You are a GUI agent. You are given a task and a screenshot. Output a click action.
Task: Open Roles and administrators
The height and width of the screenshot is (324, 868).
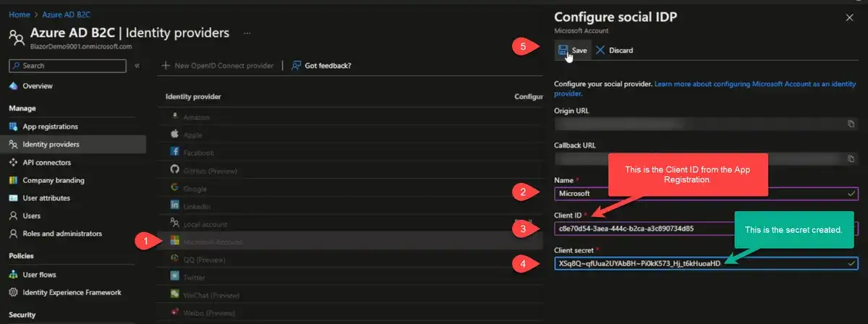(61, 234)
